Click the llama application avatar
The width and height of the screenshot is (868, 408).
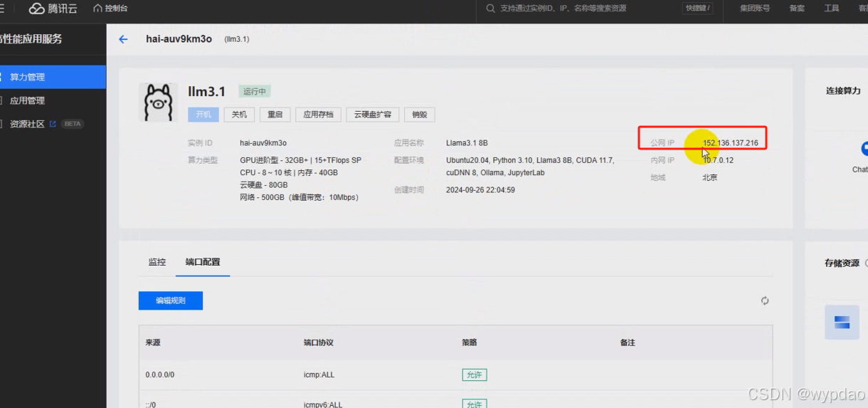pyautogui.click(x=157, y=102)
